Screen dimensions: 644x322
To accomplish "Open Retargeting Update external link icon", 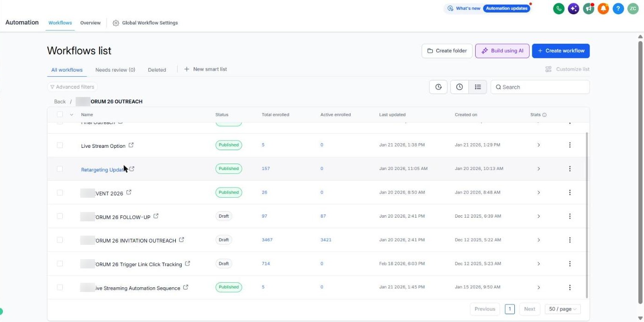I will tap(132, 169).
